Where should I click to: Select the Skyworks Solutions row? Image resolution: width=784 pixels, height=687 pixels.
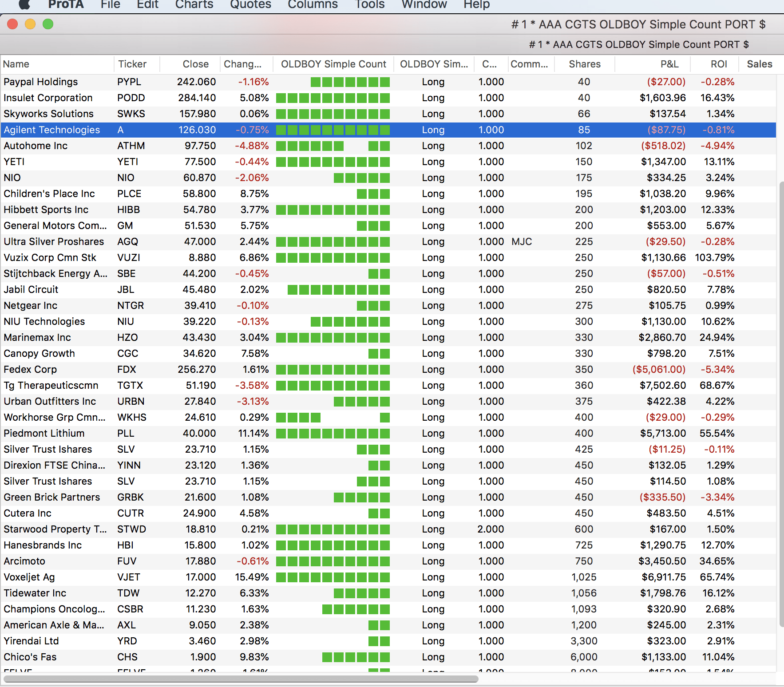coord(388,114)
